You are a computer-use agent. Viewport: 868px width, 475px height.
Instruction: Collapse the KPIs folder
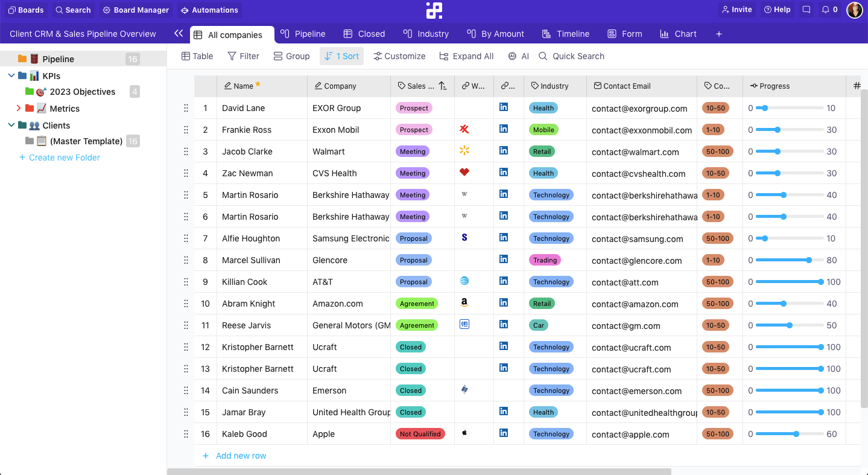[11, 75]
